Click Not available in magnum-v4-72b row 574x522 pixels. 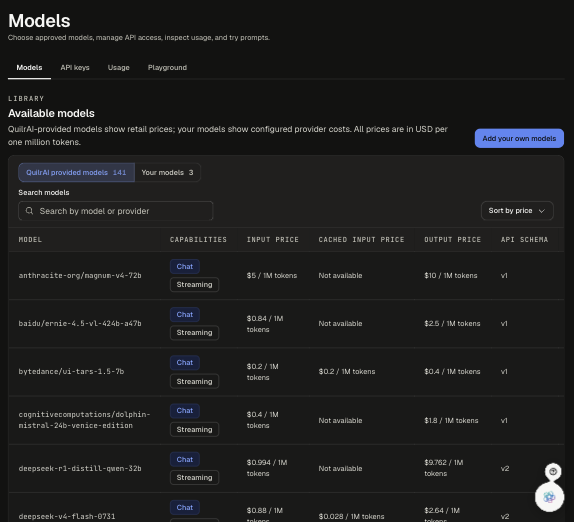(x=340, y=275)
